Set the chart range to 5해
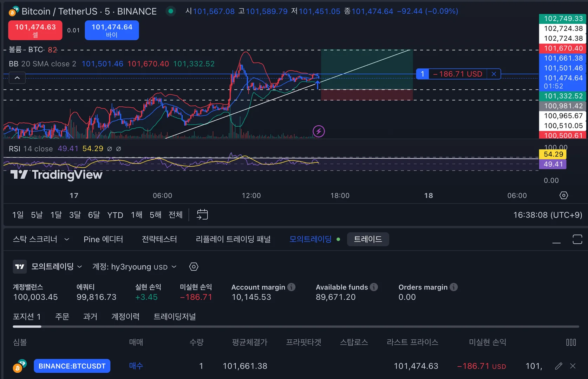Viewport: 588px width, 379px height. pos(155,215)
